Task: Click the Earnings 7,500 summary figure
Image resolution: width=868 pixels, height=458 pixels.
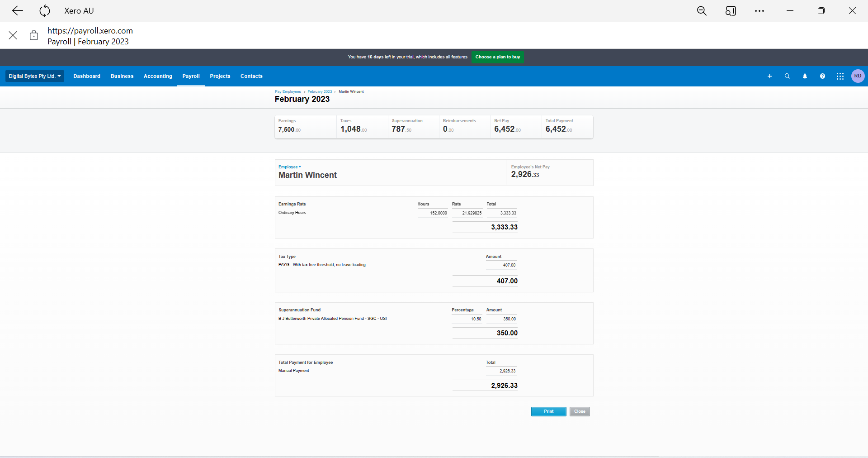Action: 289,129
